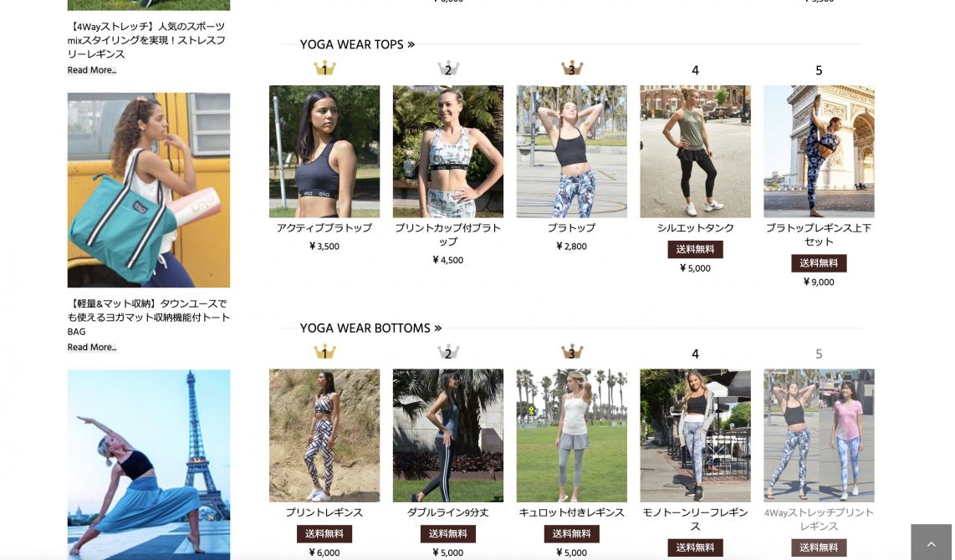Screen dimensions: 955x560
Task: Click the gold crown rank 1 icon in Tops
Action: [324, 69]
